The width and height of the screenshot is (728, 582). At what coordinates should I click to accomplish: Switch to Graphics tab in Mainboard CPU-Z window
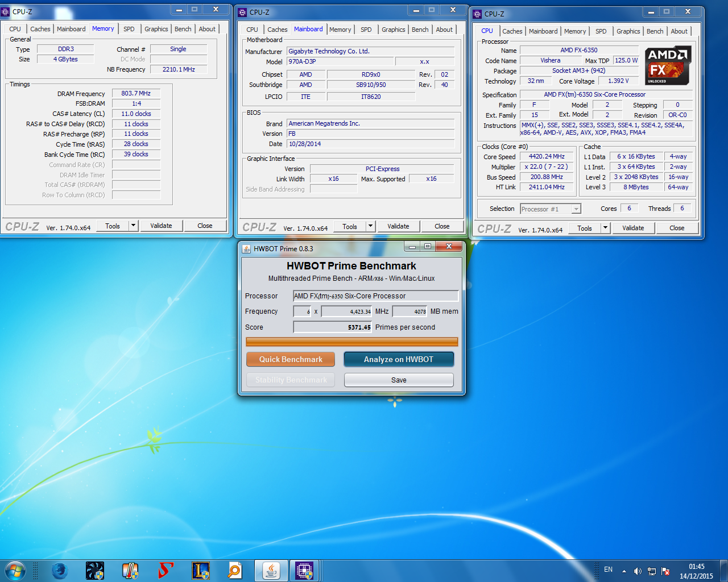(x=394, y=30)
